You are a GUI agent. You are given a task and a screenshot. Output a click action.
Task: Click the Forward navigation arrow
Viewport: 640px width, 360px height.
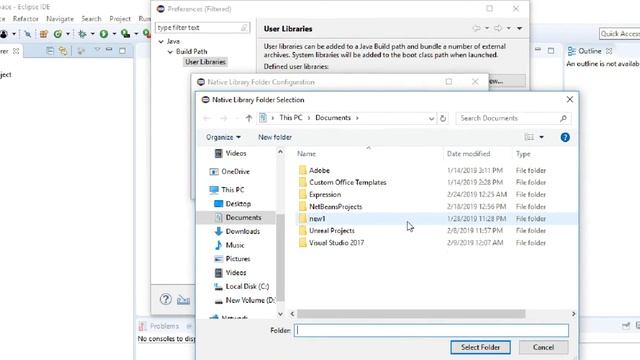click(224, 118)
